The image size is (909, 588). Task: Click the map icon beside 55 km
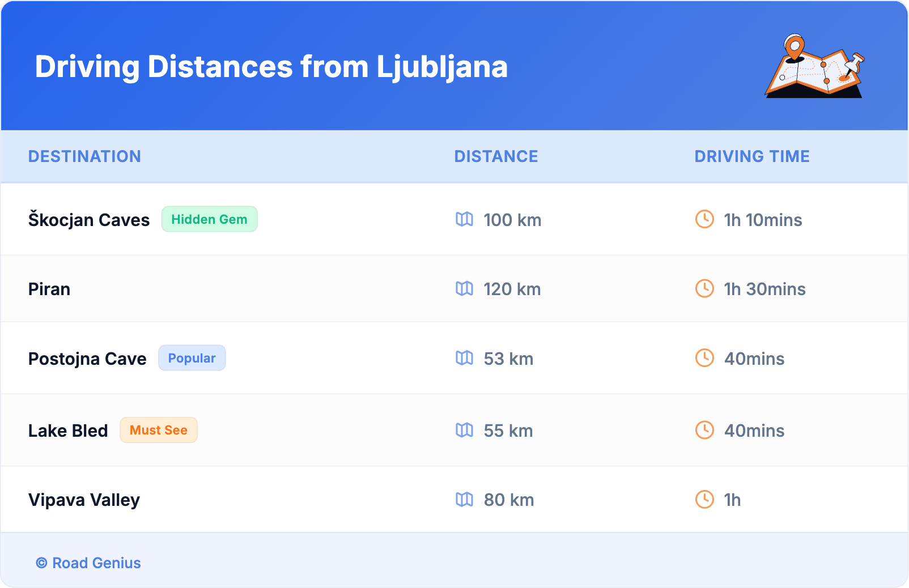(464, 431)
